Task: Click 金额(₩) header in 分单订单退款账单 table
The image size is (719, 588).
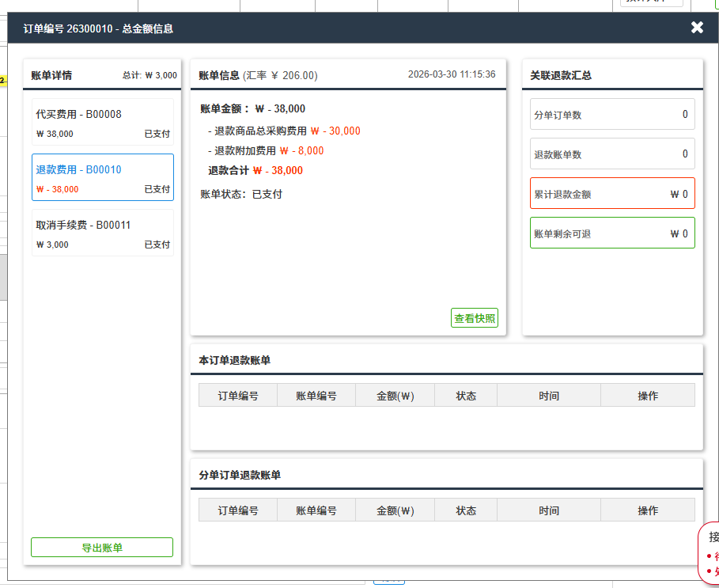Action: (395, 510)
